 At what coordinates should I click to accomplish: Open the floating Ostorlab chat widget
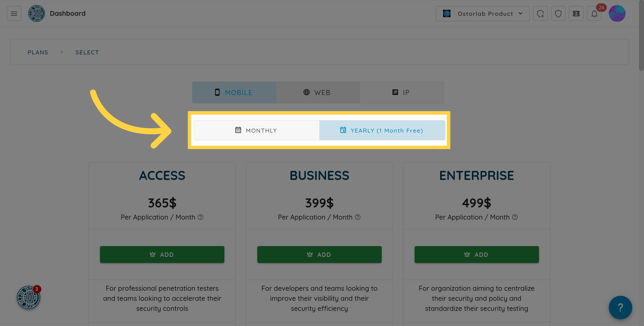point(29,297)
